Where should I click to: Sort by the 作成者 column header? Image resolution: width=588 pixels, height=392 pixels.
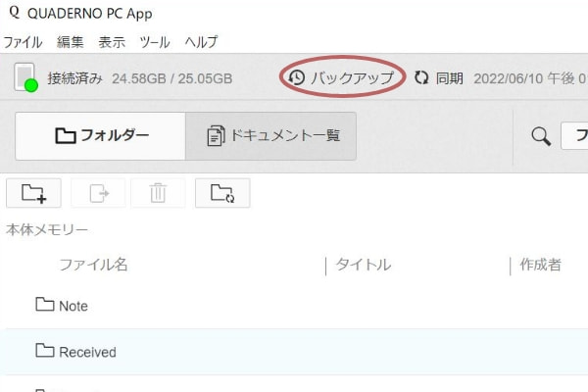pos(540,265)
